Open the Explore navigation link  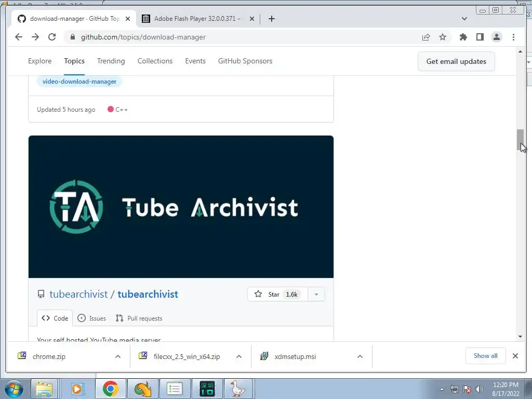click(39, 61)
